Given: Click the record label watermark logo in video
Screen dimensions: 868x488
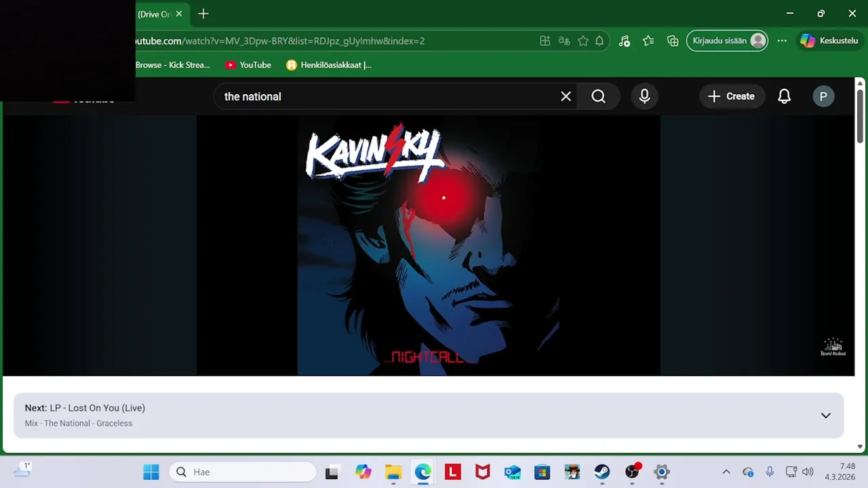Looking at the screenshot, I should coord(833,346).
